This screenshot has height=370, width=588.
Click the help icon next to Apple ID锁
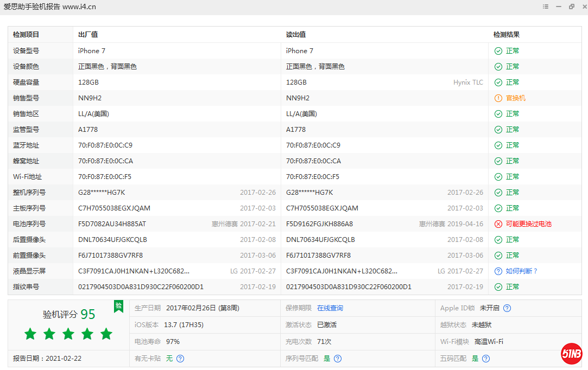coord(507,308)
